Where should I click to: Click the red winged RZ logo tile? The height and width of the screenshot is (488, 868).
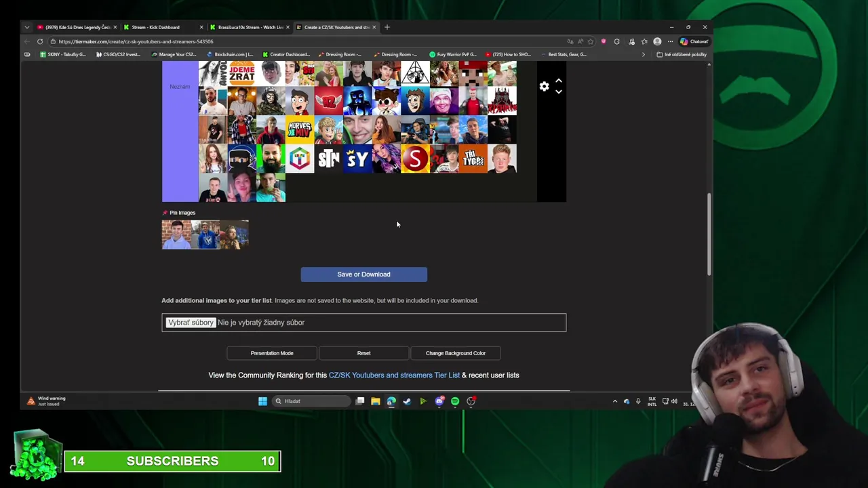pyautogui.click(x=329, y=101)
